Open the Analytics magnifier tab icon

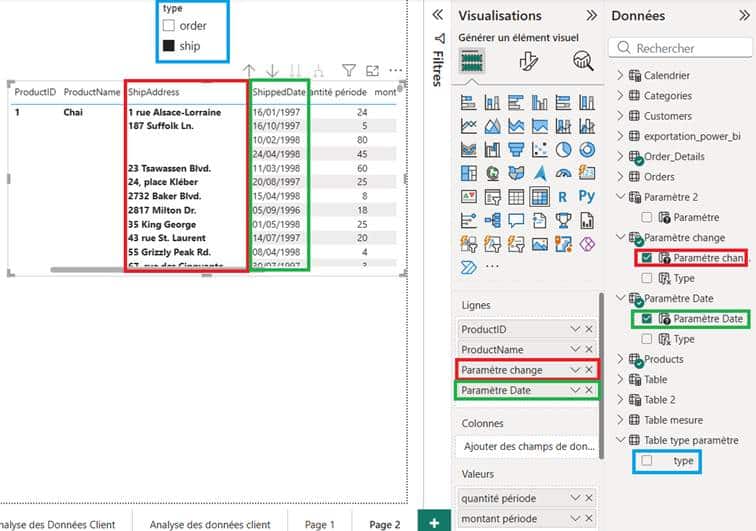(582, 61)
